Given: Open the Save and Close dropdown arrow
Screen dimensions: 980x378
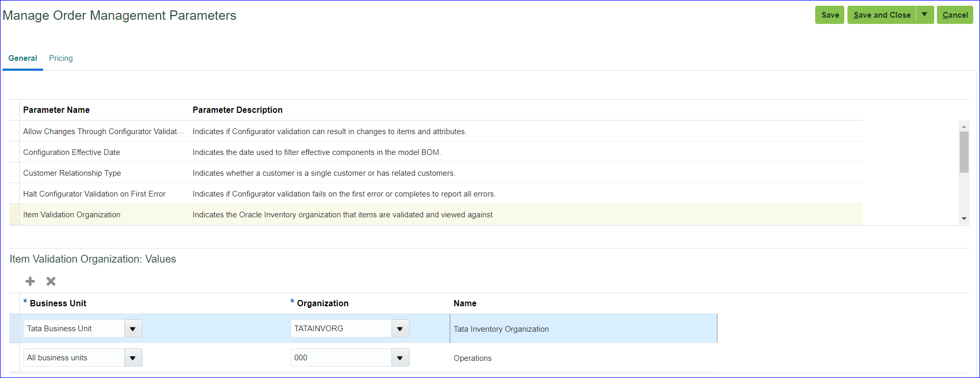Looking at the screenshot, I should pyautogui.click(x=924, y=15).
